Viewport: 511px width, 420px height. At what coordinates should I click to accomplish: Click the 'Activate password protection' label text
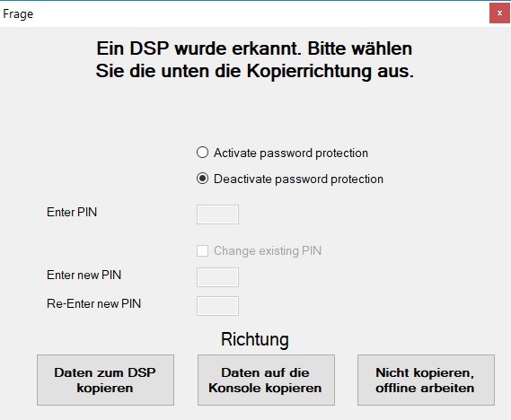pyautogui.click(x=291, y=153)
